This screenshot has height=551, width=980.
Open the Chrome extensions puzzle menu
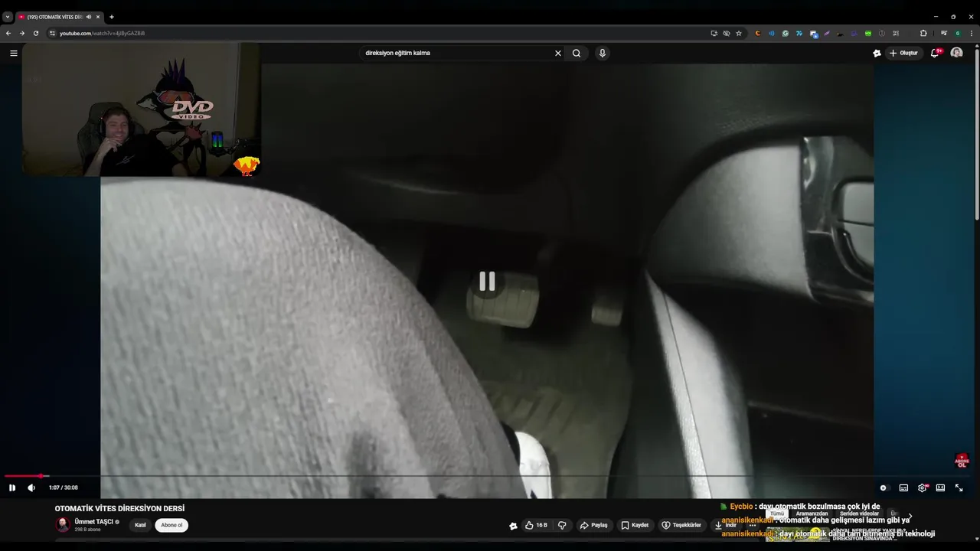click(923, 33)
